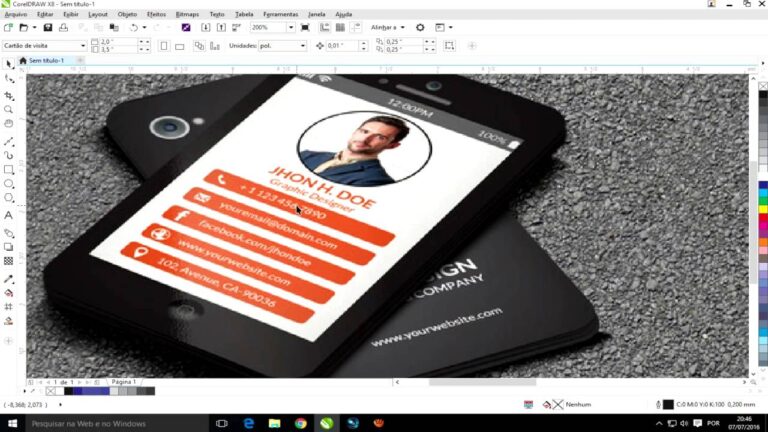Select the Artistic Media tool
The image size is (768, 432).
pyautogui.click(x=9, y=155)
